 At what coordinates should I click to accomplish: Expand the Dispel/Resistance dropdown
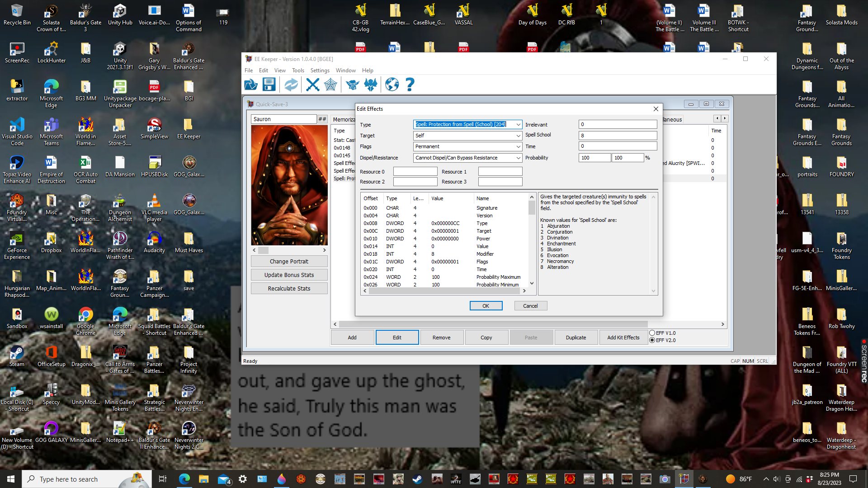pyautogui.click(x=518, y=158)
